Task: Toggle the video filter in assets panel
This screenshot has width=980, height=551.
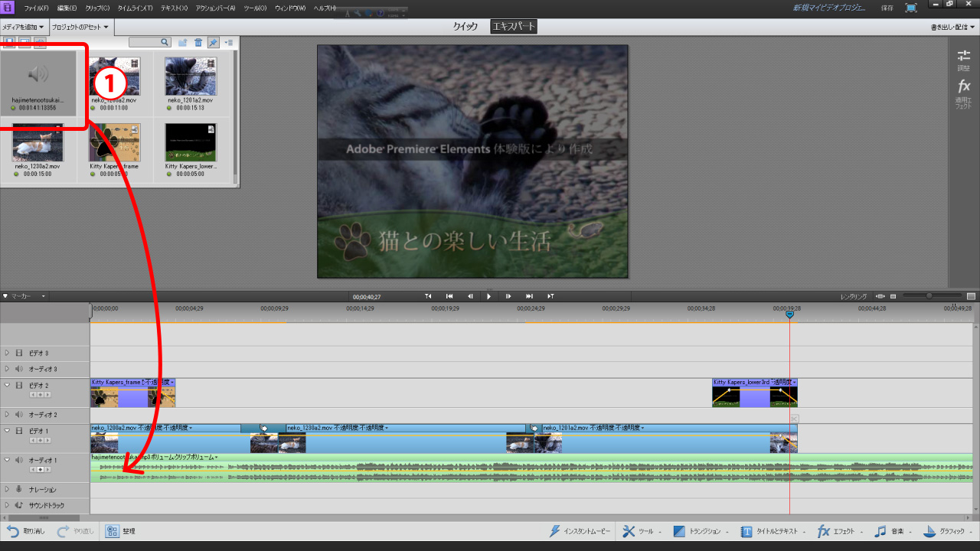Action: click(9, 41)
